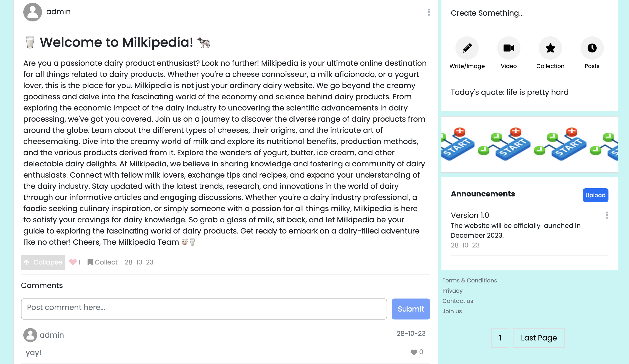Click the START banner image
Image resolution: width=629 pixels, height=364 pixels.
tap(529, 144)
